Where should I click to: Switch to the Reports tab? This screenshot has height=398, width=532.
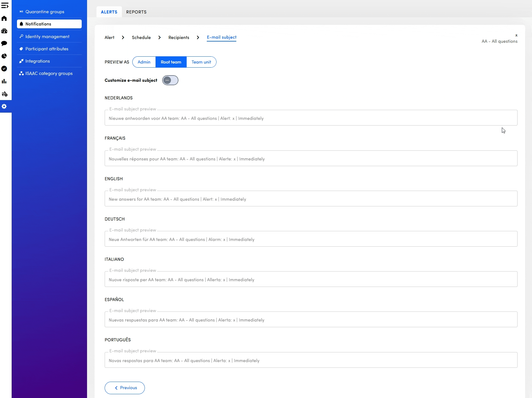136,12
